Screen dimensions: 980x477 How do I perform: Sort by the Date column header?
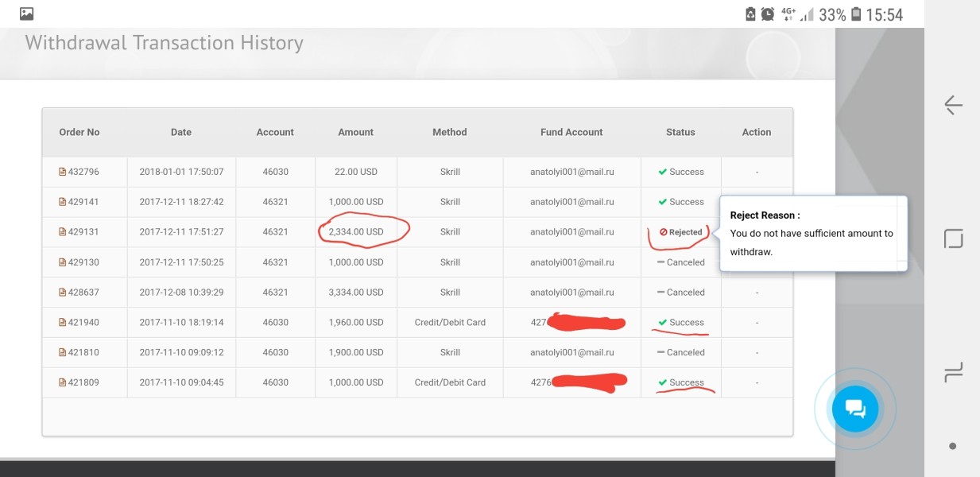click(x=181, y=132)
